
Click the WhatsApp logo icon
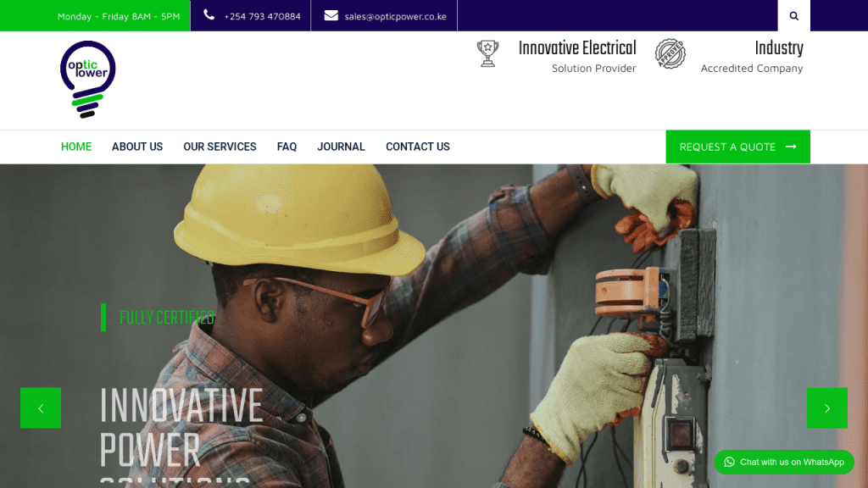coord(729,462)
